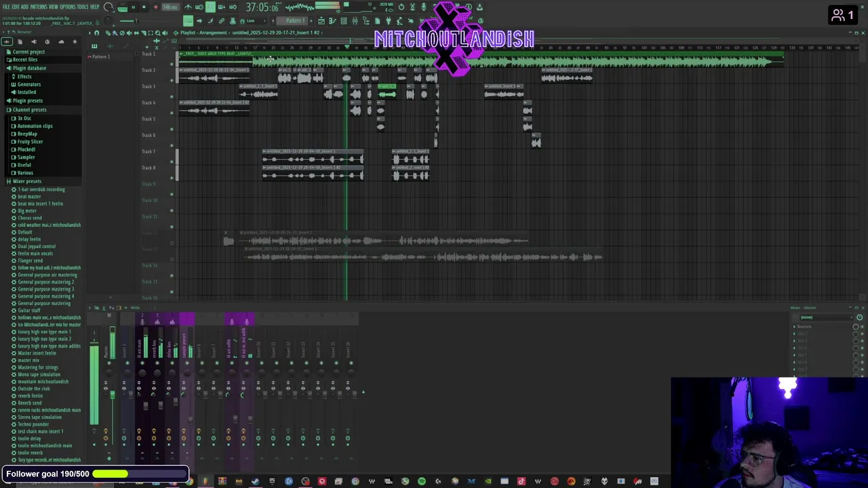Select the Delete tool in the playlist toolbar
Viewport: 868px width, 488px height.
[x=121, y=33]
